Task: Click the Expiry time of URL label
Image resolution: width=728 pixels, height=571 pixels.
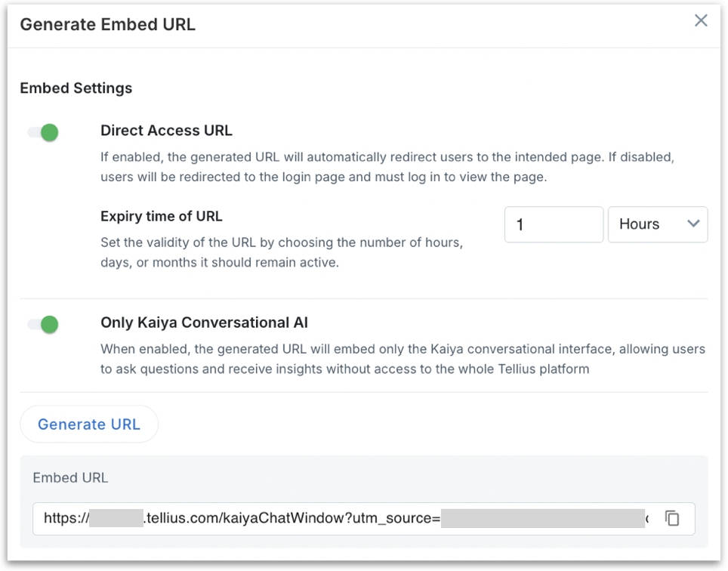Action: [x=161, y=216]
